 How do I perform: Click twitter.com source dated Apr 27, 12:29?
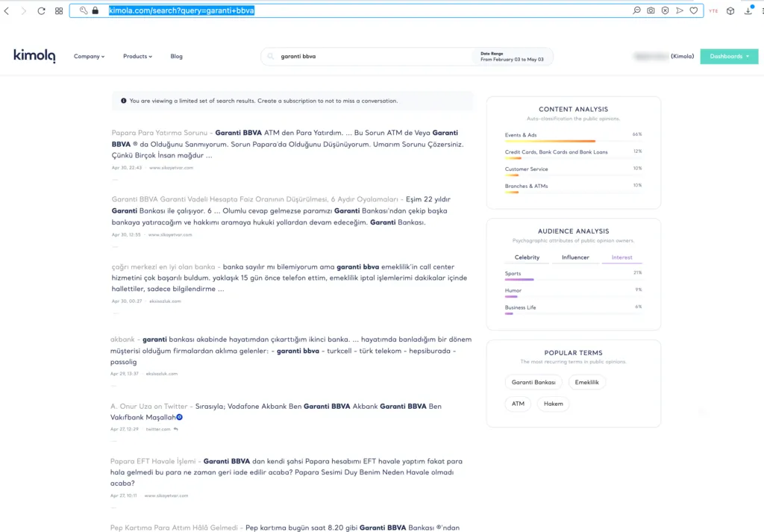158,429
